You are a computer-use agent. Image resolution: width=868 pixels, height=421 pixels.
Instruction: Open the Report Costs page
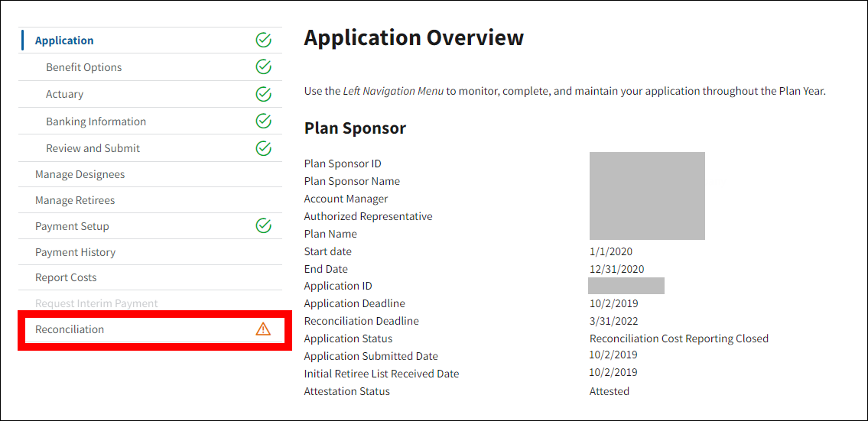[66, 277]
